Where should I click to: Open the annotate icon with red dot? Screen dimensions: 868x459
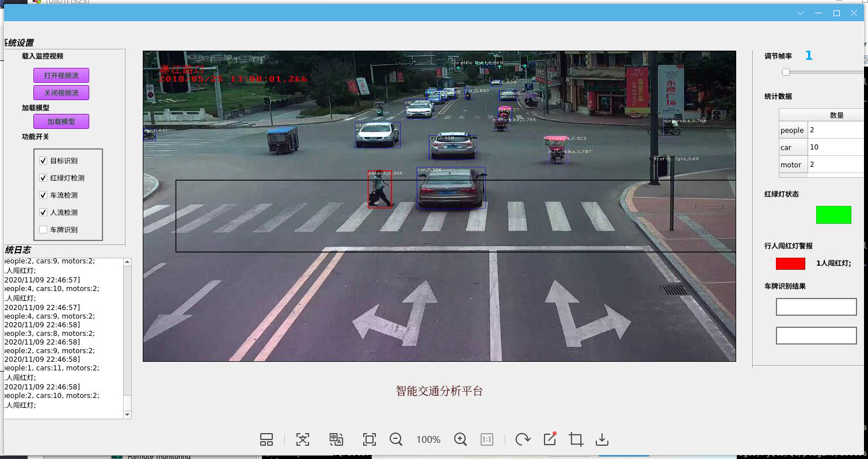pos(549,439)
